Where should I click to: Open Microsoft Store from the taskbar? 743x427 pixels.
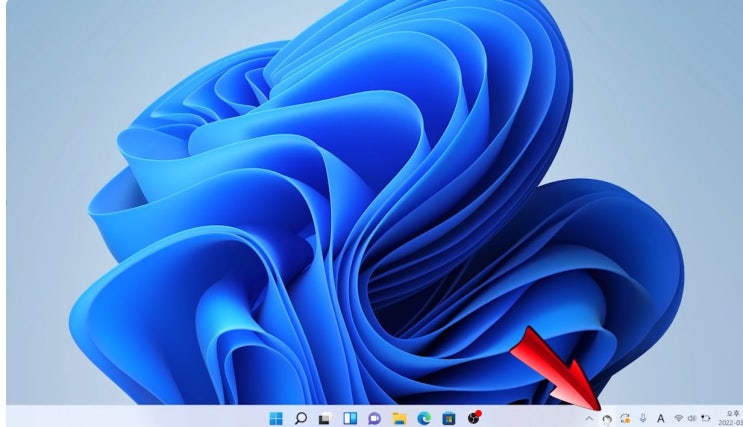[449, 418]
